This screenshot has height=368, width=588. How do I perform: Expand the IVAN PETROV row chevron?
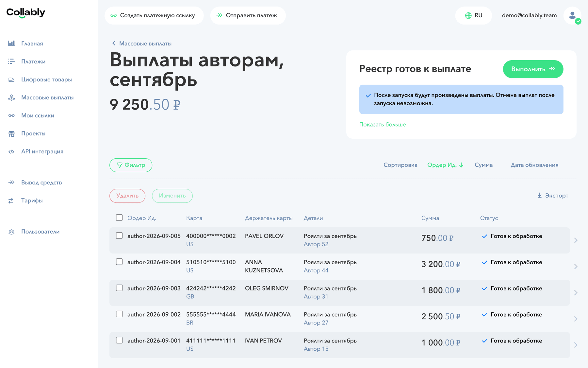tap(576, 345)
